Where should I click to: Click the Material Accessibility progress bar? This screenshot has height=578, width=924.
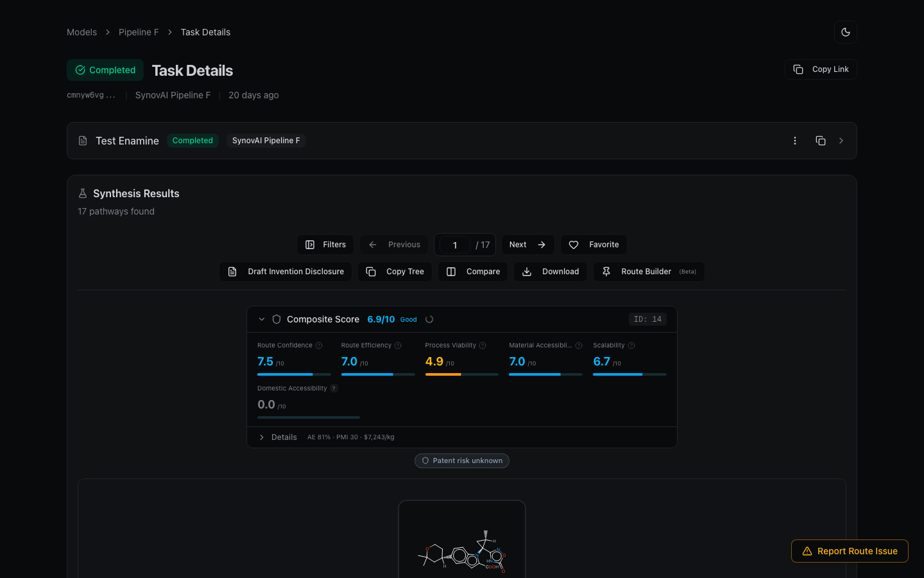pyautogui.click(x=545, y=374)
